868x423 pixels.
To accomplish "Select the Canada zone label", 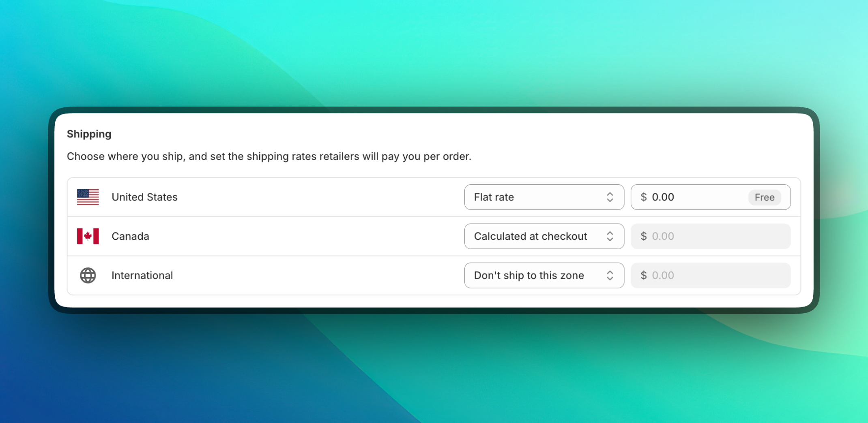I will point(130,236).
